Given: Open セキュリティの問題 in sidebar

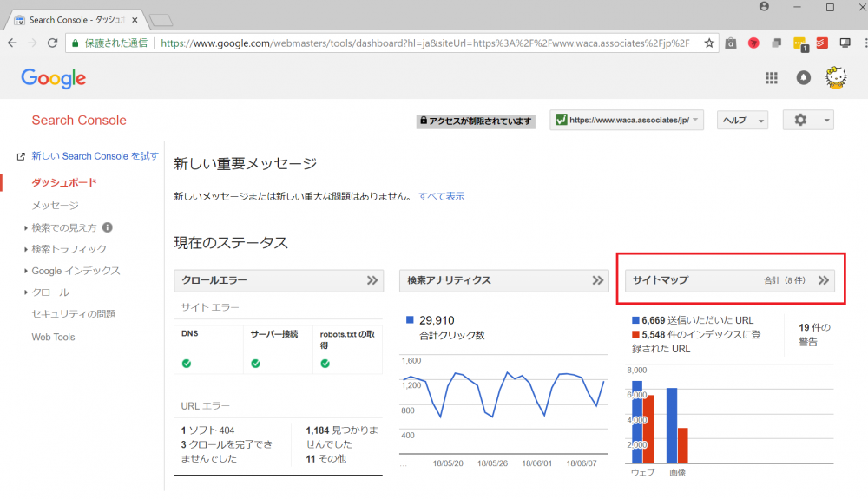Looking at the screenshot, I should (x=74, y=313).
